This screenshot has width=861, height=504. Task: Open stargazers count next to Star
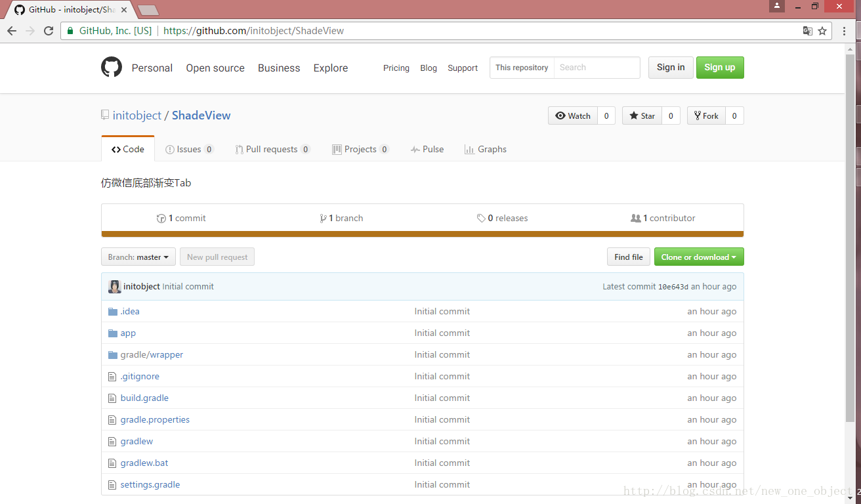coord(671,115)
